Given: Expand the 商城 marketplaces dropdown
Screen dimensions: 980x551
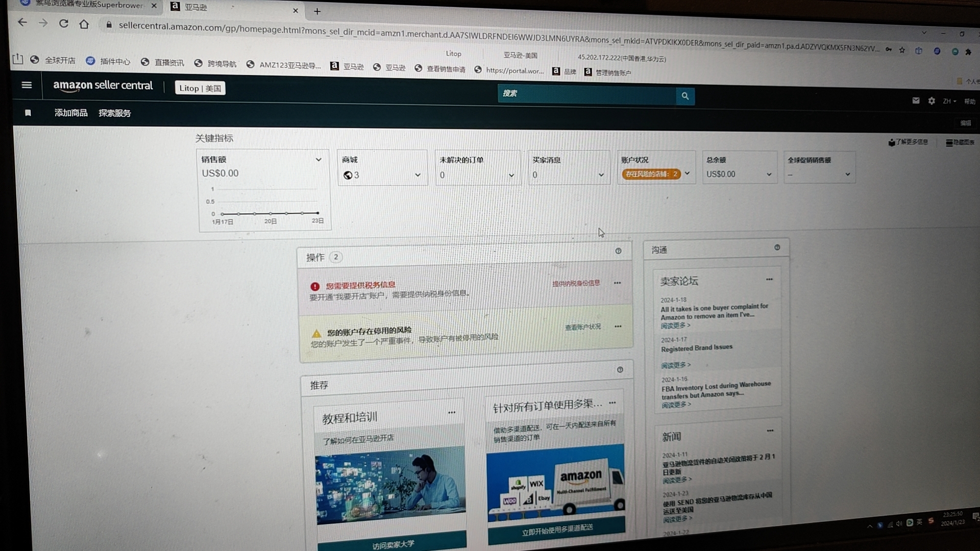Looking at the screenshot, I should pos(418,175).
